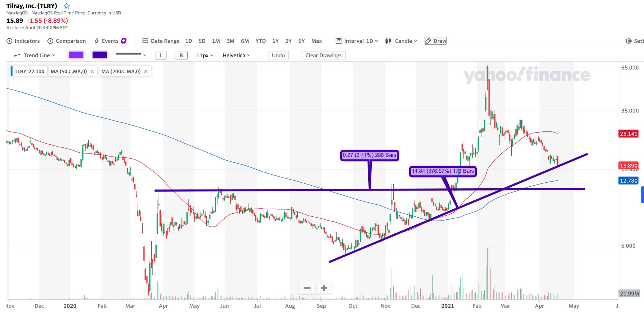Expand the Helvetica font dropdown
Screen dimensions: 644x316
click(236, 55)
